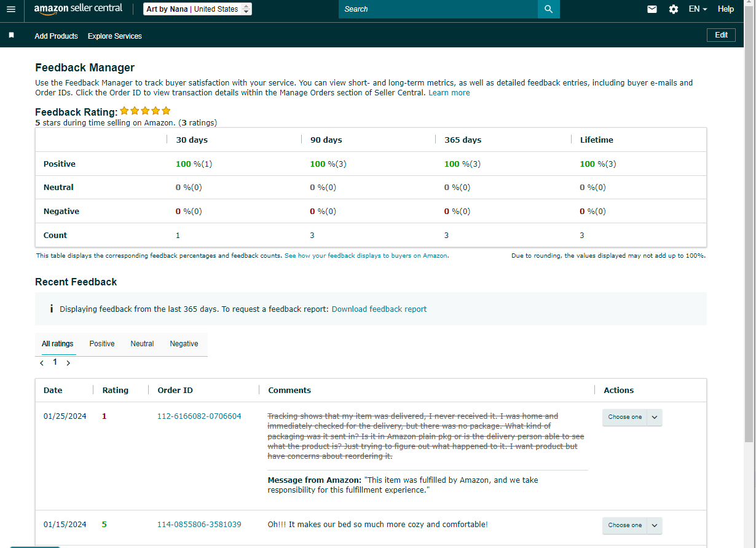This screenshot has height=548, width=756.
Task: Open the hamburger navigation menu
Action: [11, 9]
